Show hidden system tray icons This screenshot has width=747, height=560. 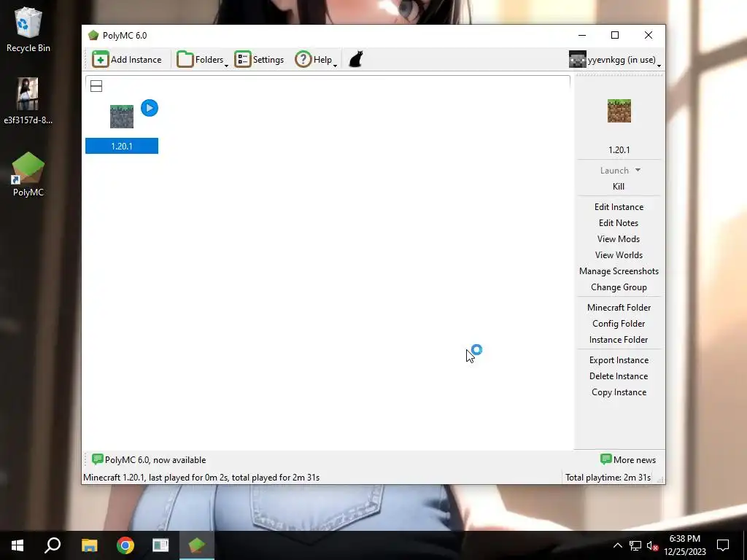[x=617, y=545]
